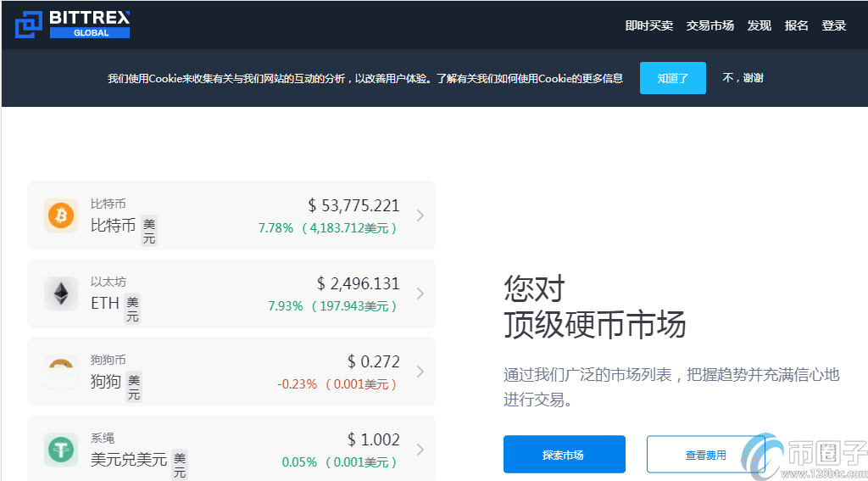
Task: Select the Bitcoin price $ 53,775.221
Action: click(353, 205)
